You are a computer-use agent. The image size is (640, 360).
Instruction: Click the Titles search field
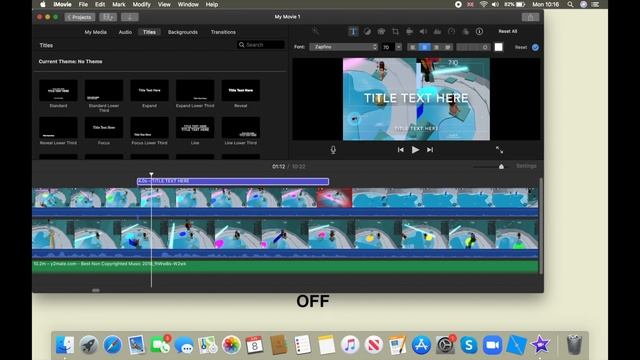click(260, 45)
